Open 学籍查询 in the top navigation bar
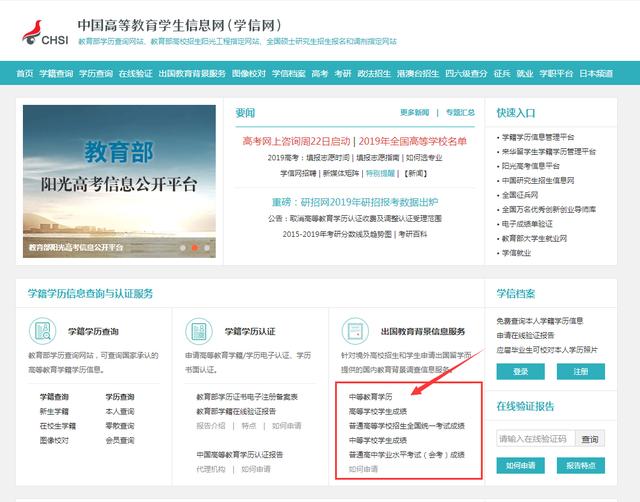 (x=56, y=73)
